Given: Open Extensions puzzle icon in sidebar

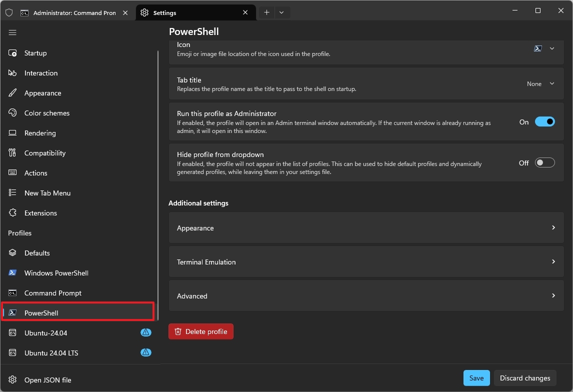Looking at the screenshot, I should pyautogui.click(x=13, y=213).
